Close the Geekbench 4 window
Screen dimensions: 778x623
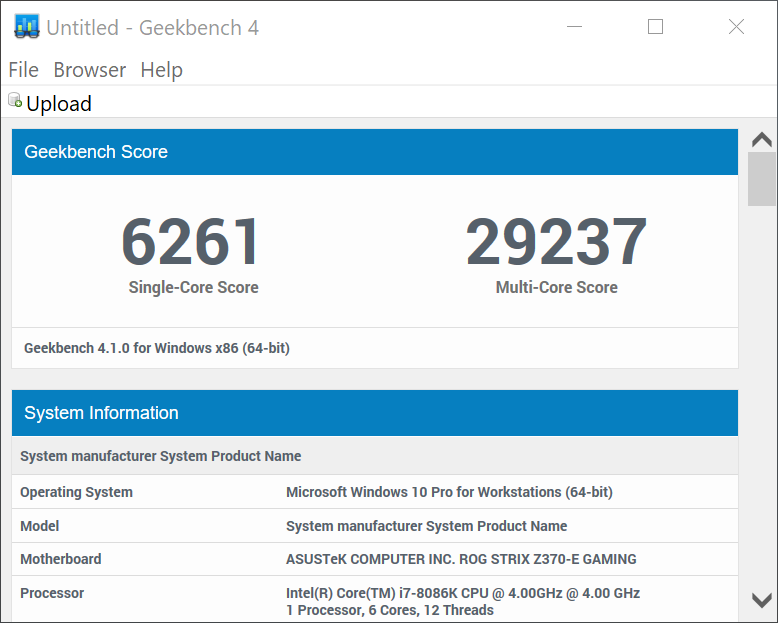tap(736, 26)
